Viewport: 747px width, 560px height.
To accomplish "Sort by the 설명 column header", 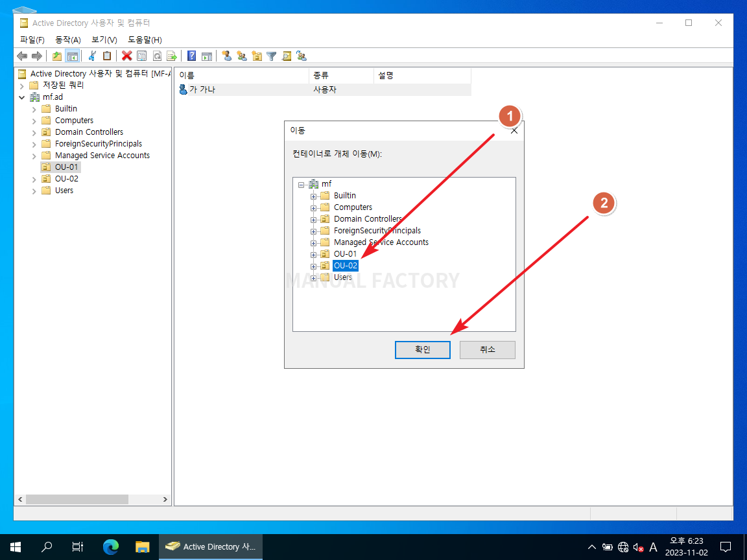I will click(423, 75).
